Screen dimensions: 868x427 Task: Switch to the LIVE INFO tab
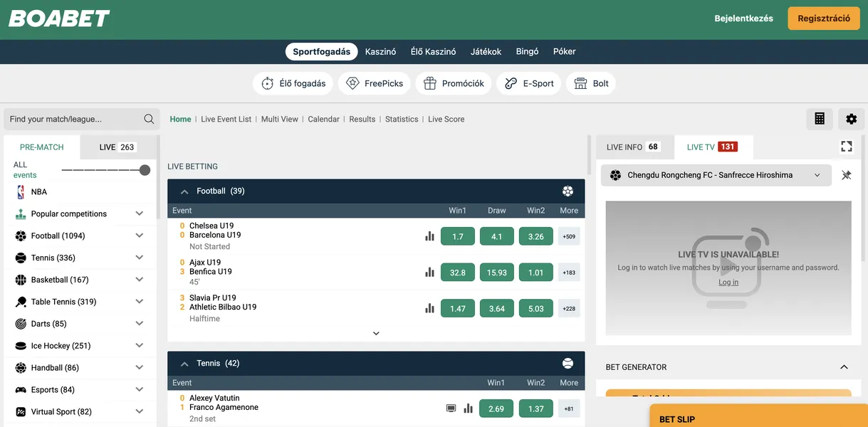(x=633, y=147)
